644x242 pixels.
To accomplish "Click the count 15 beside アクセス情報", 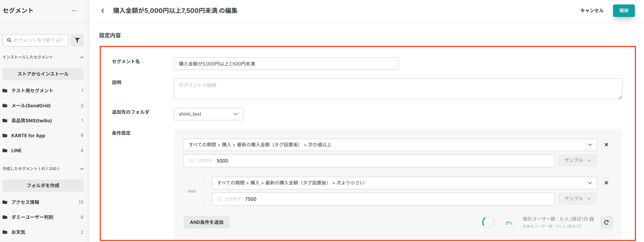I will click(81, 202).
